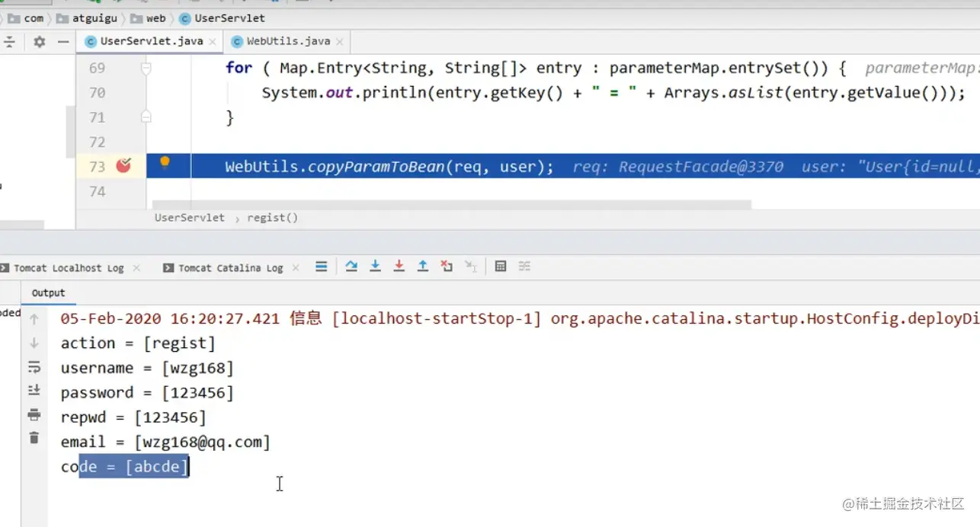Click the 'action = [regist]' output line
This screenshot has height=527, width=980.
click(138, 343)
